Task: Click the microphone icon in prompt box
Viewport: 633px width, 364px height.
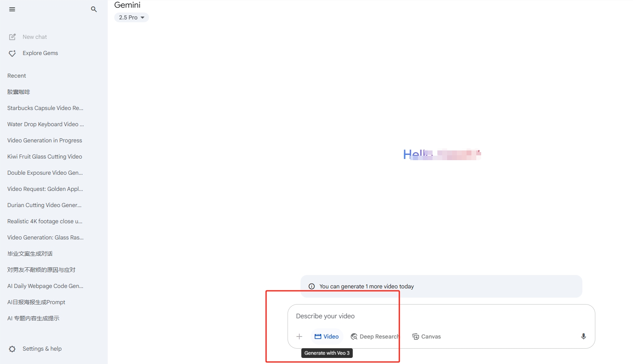Action: coord(583,336)
